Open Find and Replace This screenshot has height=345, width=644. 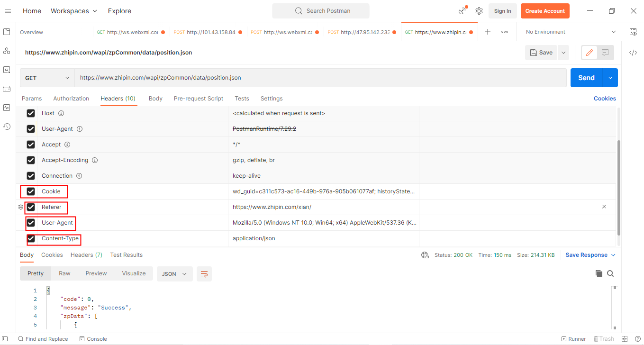click(x=43, y=339)
